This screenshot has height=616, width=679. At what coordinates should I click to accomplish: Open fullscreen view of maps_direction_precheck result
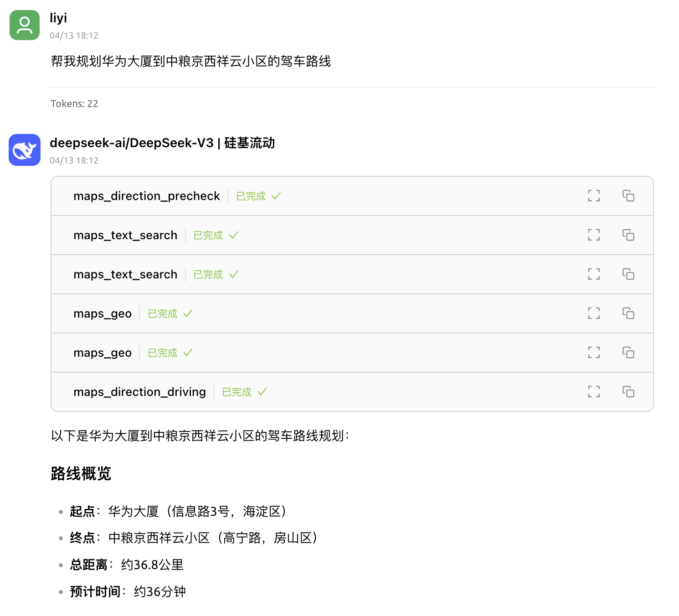(594, 196)
